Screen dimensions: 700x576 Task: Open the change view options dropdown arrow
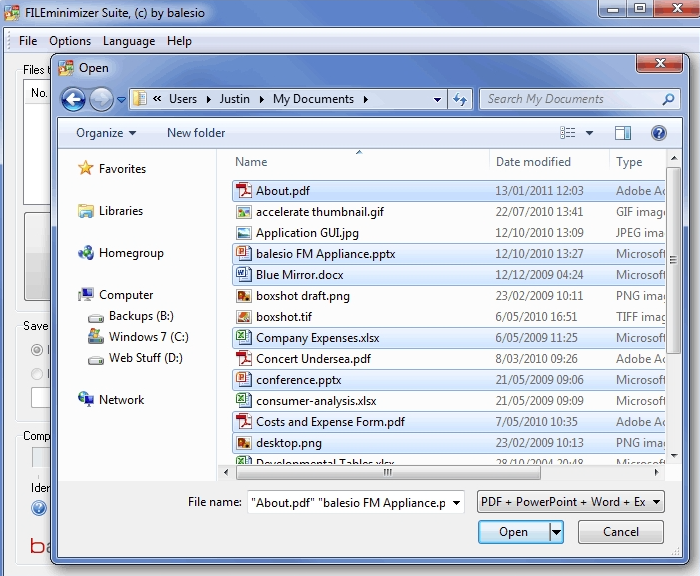coord(589,133)
